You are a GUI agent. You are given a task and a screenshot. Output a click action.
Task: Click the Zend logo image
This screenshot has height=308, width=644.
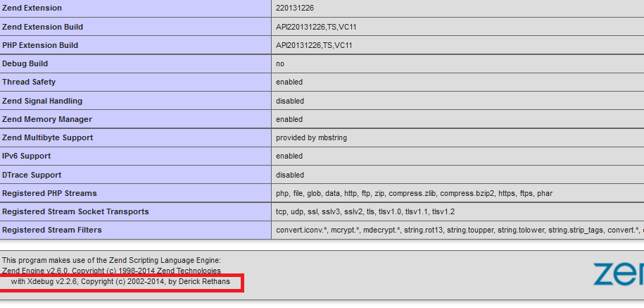click(618, 273)
